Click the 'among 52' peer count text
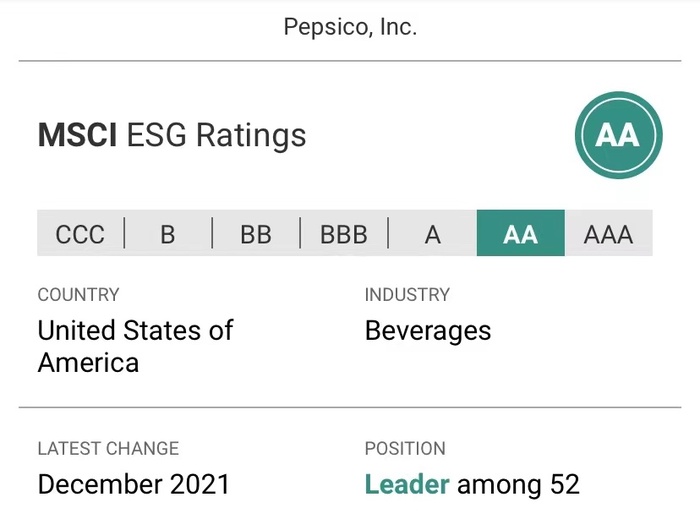This screenshot has height=519, width=700. (518, 484)
